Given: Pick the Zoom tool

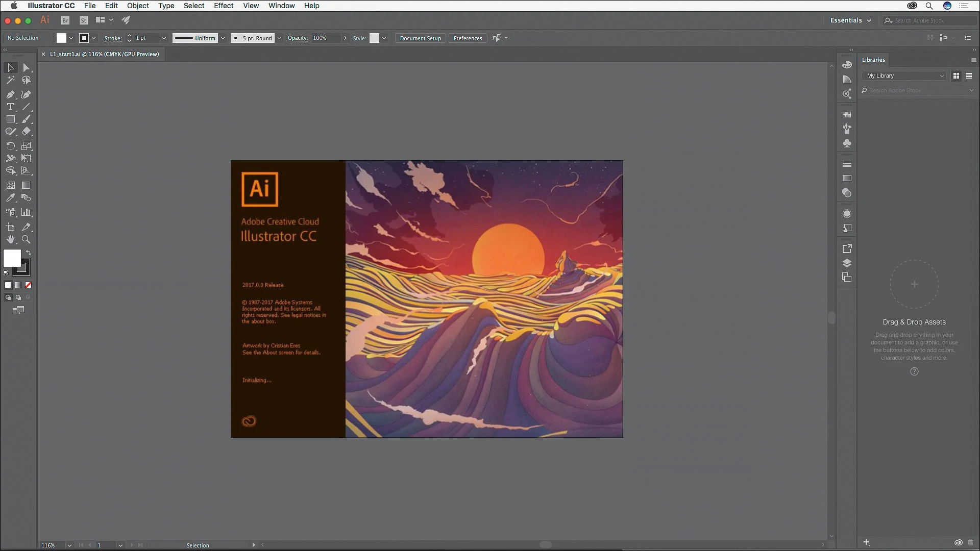Looking at the screenshot, I should point(26,240).
